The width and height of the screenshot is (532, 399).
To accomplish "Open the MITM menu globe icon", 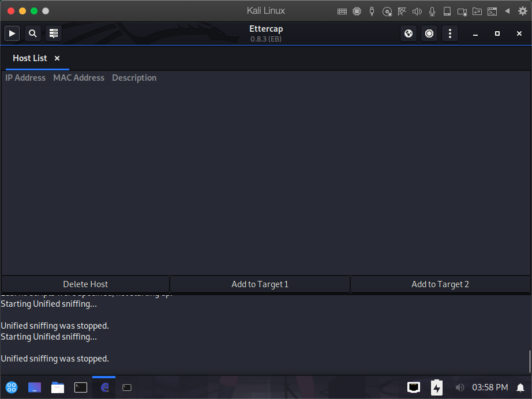I will [409, 33].
